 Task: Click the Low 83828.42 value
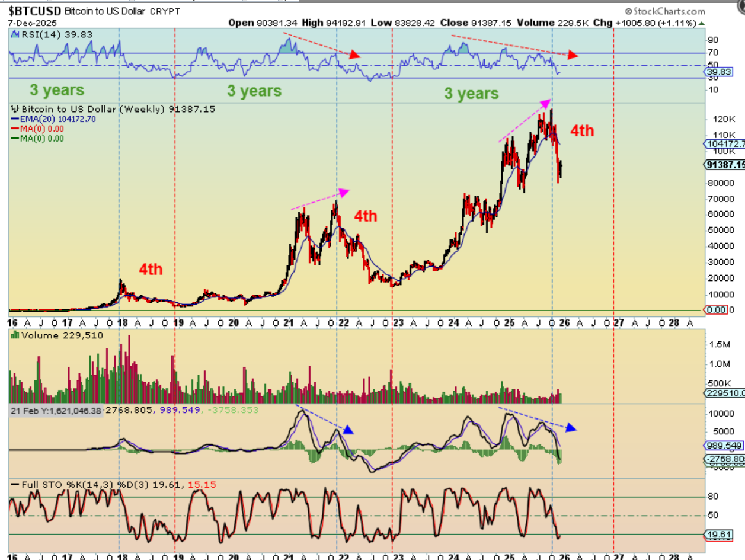pyautogui.click(x=403, y=22)
